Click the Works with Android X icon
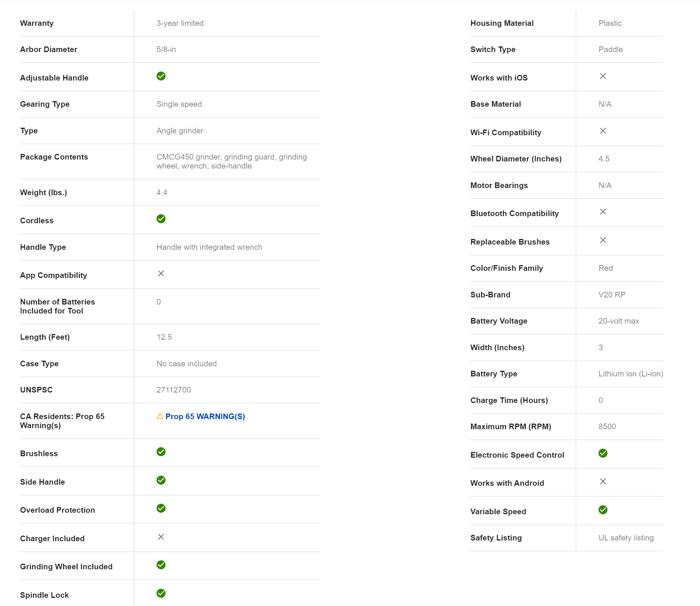Image resolution: width=700 pixels, height=606 pixels. (603, 481)
